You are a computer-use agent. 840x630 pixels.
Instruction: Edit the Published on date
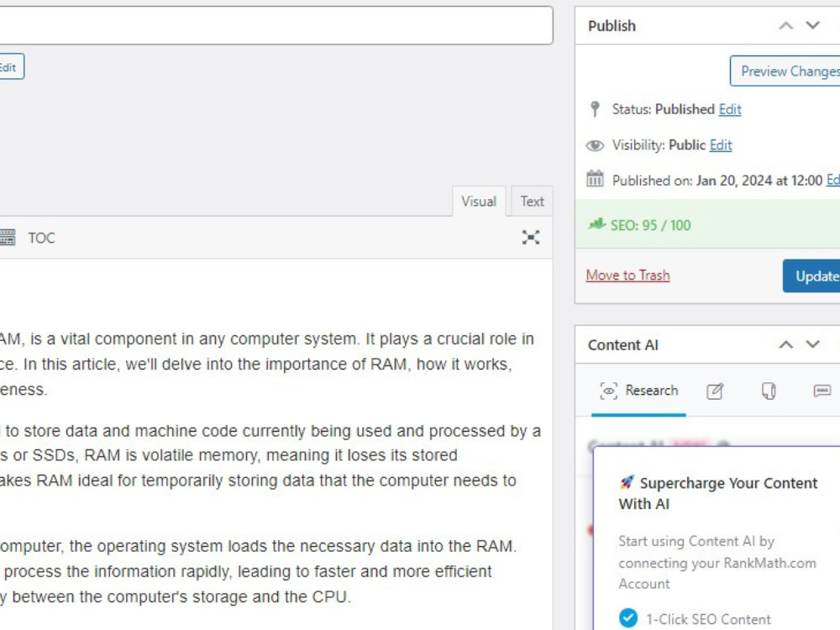pos(833,180)
